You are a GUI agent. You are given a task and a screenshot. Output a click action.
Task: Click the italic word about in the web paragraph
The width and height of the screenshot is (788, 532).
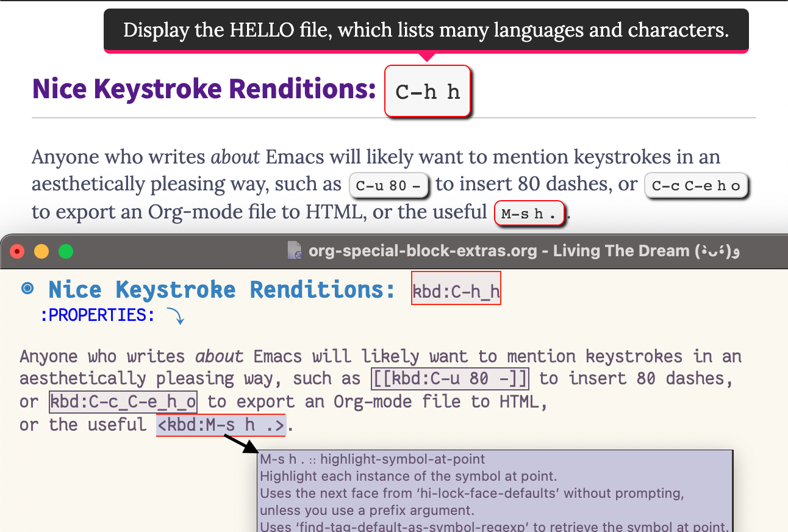point(235,157)
